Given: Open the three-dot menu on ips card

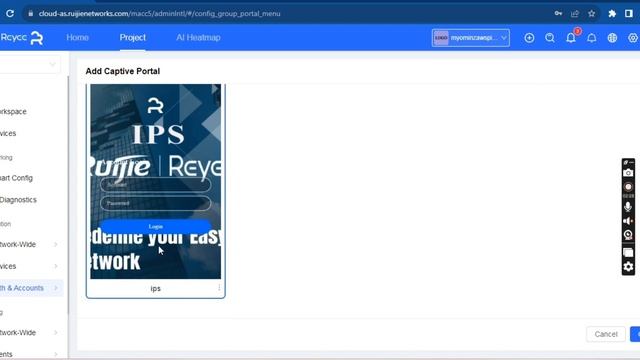Looking at the screenshot, I should (x=219, y=288).
